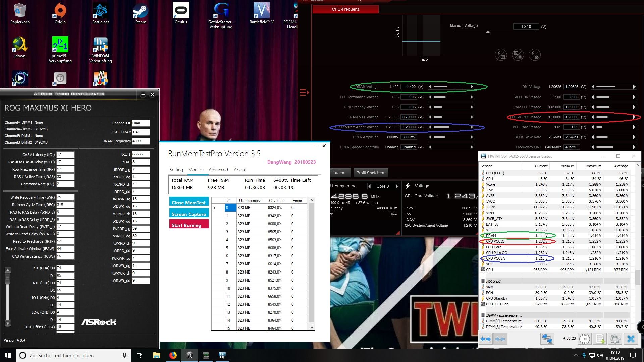Click HWiNFO clock reset timer icon
644x362 pixels.
click(585, 339)
